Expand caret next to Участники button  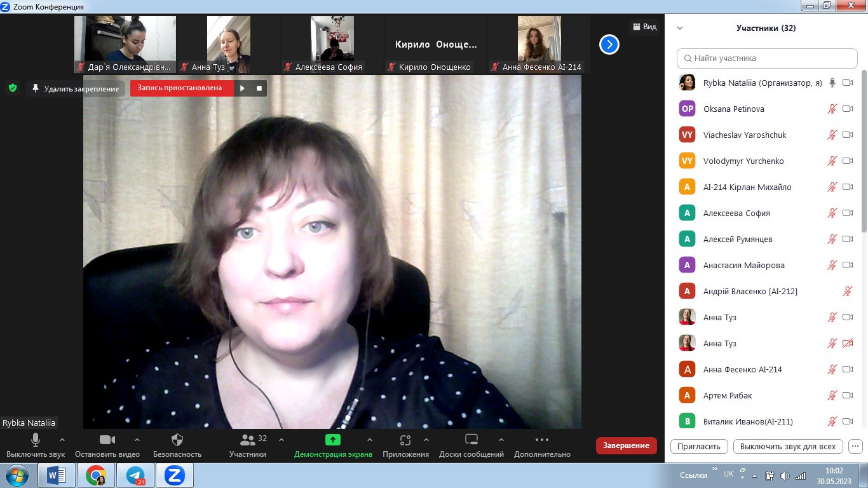[x=281, y=439]
